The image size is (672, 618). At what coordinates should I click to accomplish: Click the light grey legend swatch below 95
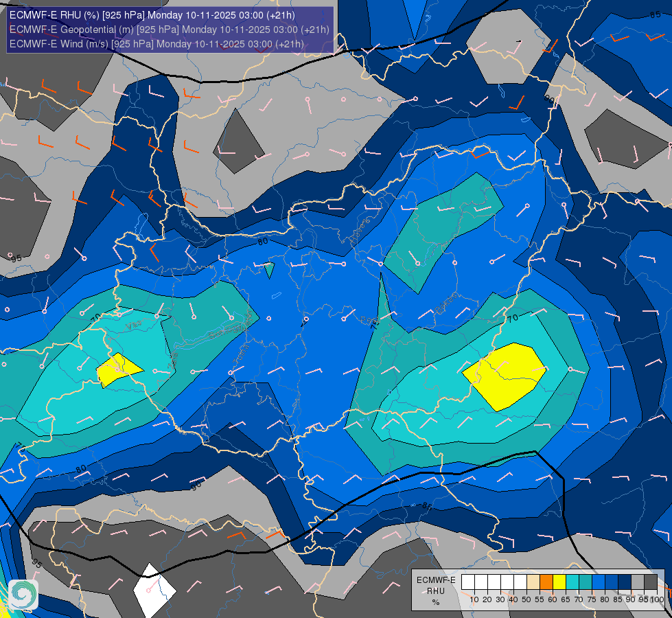click(638, 582)
